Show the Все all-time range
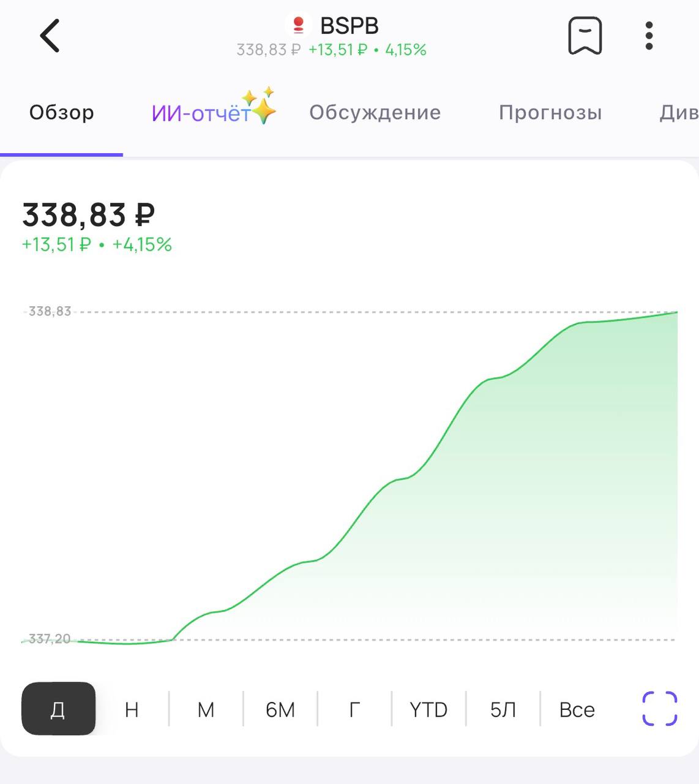The image size is (699, 784). click(577, 709)
